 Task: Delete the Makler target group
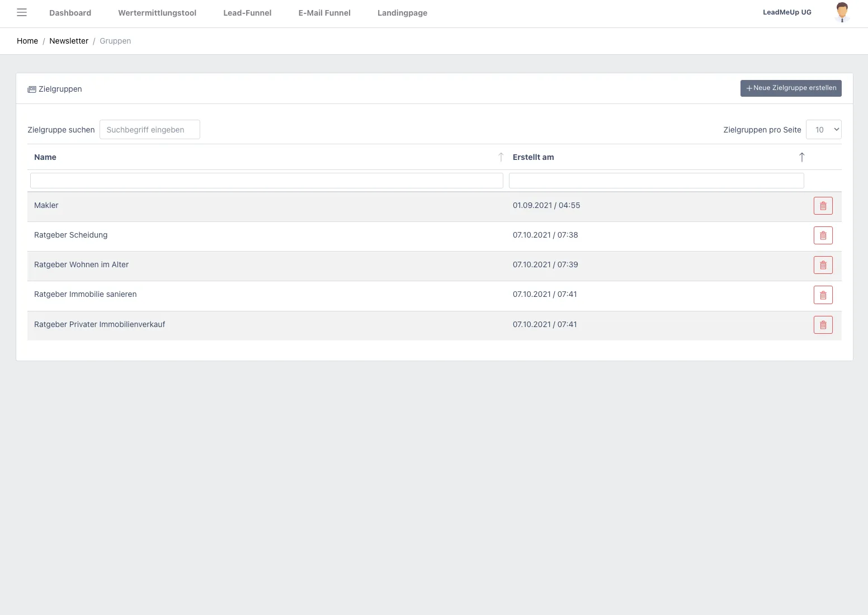click(823, 206)
